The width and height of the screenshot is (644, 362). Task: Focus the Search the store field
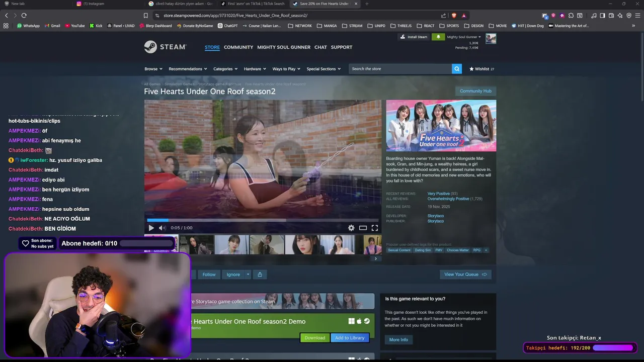click(x=400, y=69)
